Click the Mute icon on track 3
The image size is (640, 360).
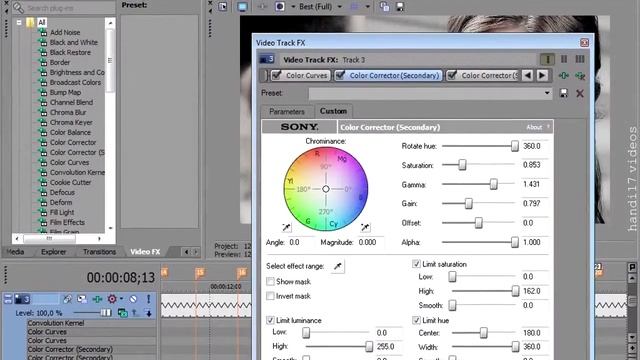point(133,299)
